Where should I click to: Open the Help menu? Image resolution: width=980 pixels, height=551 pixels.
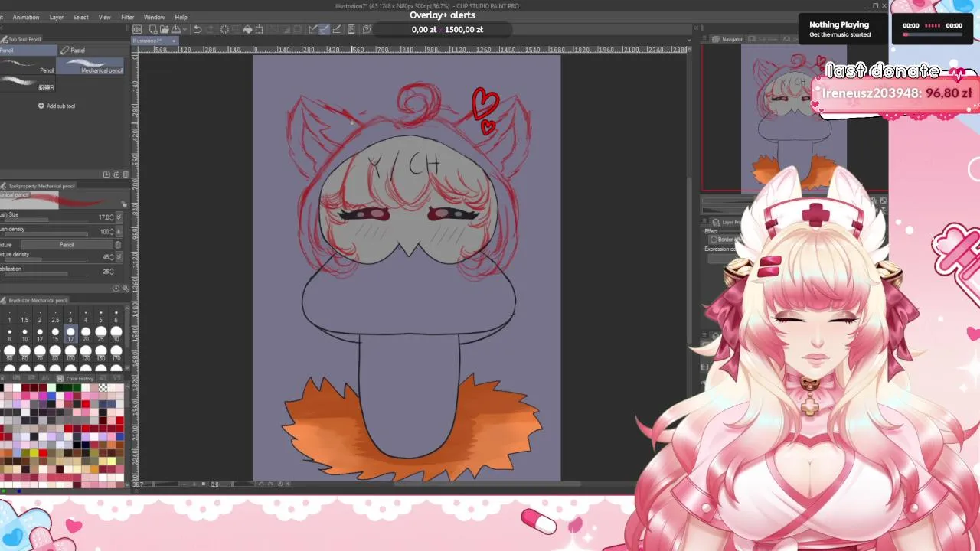click(181, 17)
